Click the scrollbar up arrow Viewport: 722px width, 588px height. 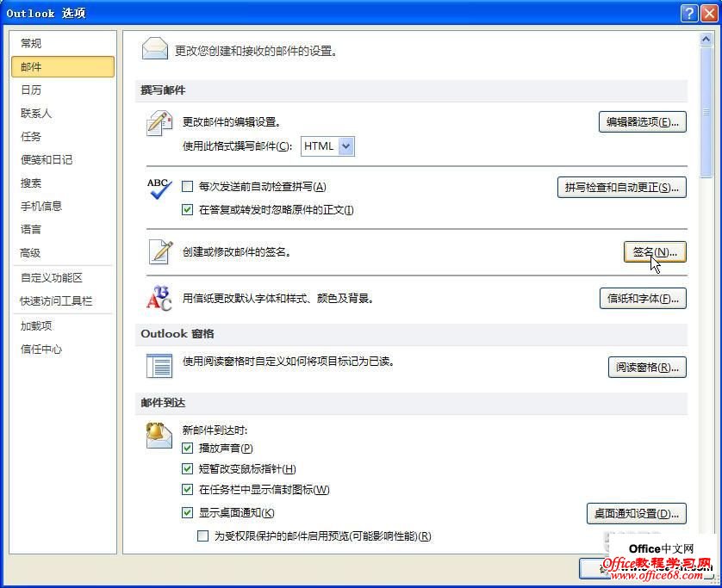click(706, 40)
